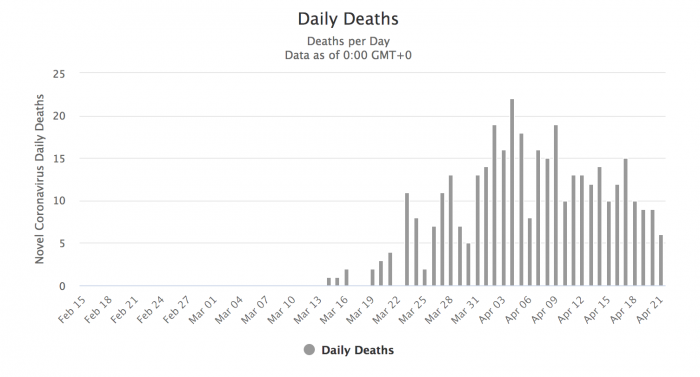This screenshot has width=700, height=377.
Task: Click the Apr 03 x-axis label
Action: click(x=492, y=309)
